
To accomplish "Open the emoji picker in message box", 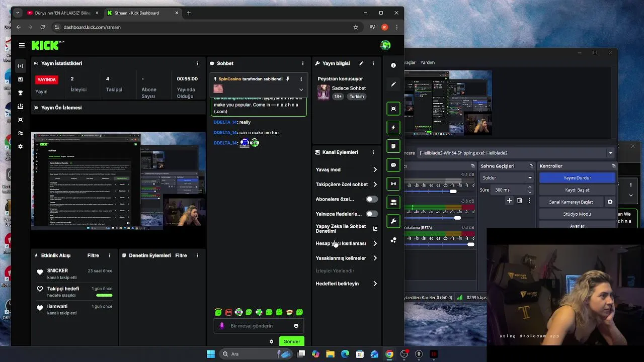I will pyautogui.click(x=296, y=326).
